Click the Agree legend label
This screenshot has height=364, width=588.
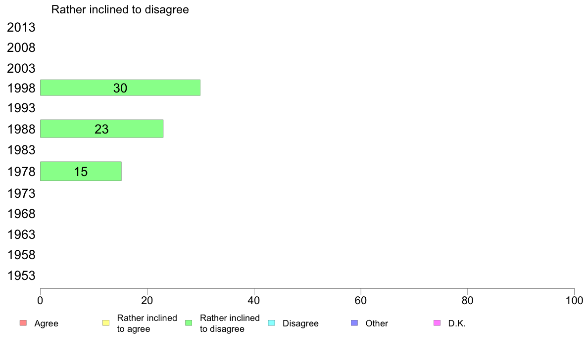46,323
